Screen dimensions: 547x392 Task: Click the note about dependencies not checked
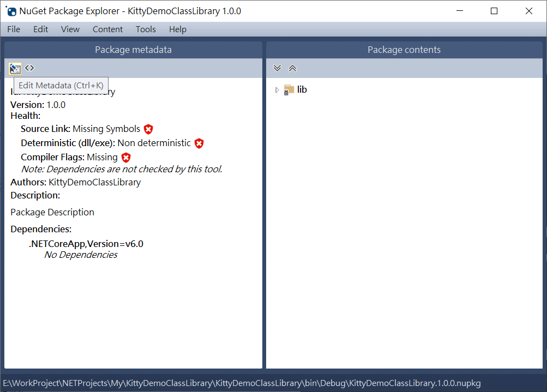[x=122, y=169]
